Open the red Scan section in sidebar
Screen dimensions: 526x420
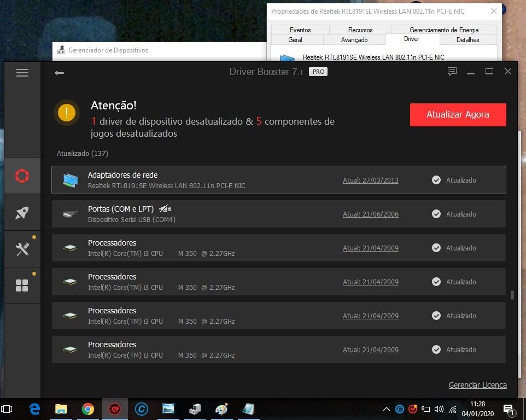22,176
